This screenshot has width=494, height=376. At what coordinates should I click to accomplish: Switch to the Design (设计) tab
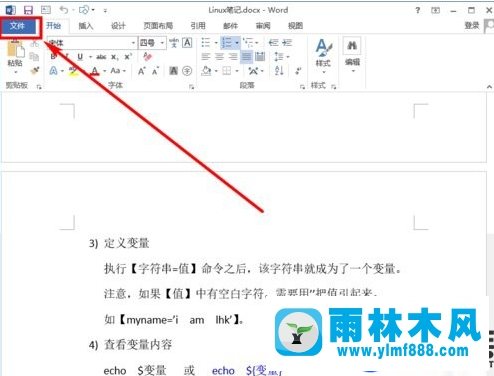[118, 26]
